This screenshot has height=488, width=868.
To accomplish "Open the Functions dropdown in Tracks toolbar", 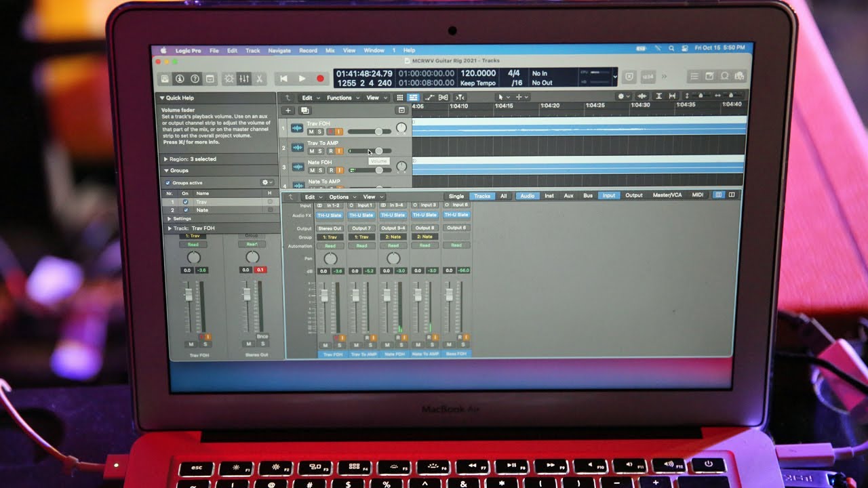I will 342,98.
